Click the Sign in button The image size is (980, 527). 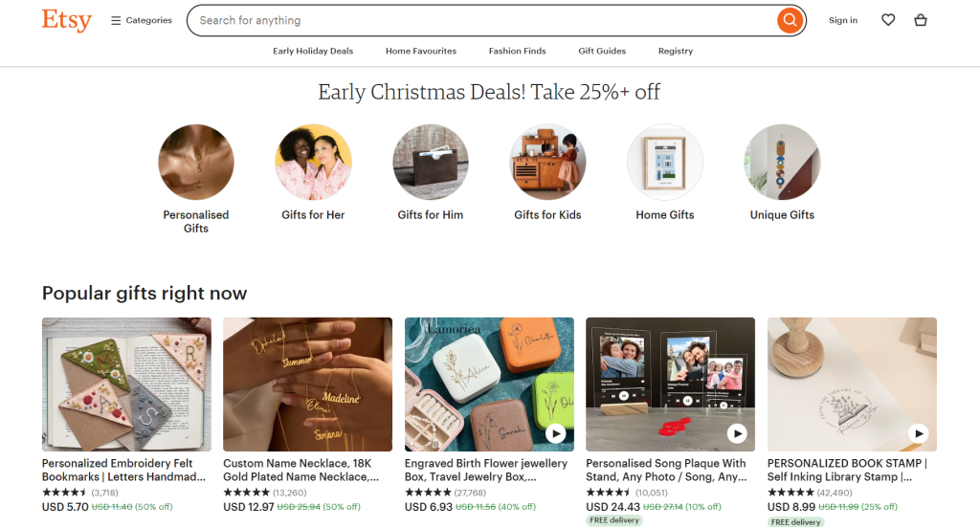843,20
